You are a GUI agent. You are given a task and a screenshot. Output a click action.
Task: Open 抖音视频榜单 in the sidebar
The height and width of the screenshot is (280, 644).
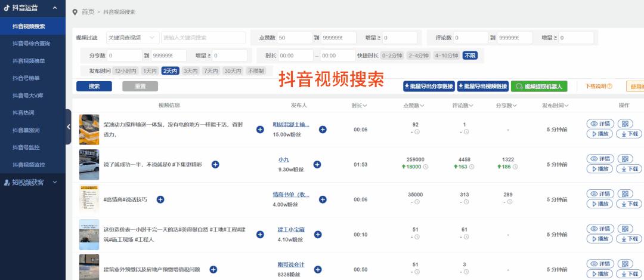coord(29,61)
